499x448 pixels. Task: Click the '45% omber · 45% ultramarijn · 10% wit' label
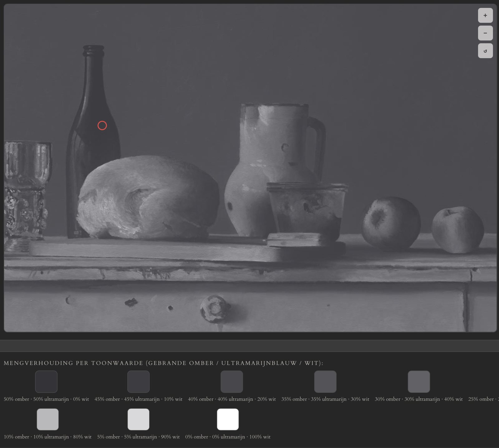pos(138,399)
